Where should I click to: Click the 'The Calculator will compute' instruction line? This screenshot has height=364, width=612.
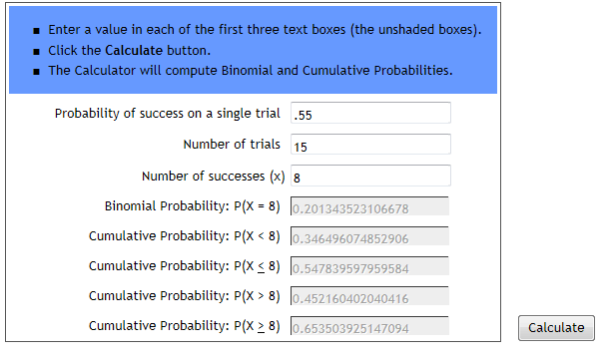(x=251, y=71)
